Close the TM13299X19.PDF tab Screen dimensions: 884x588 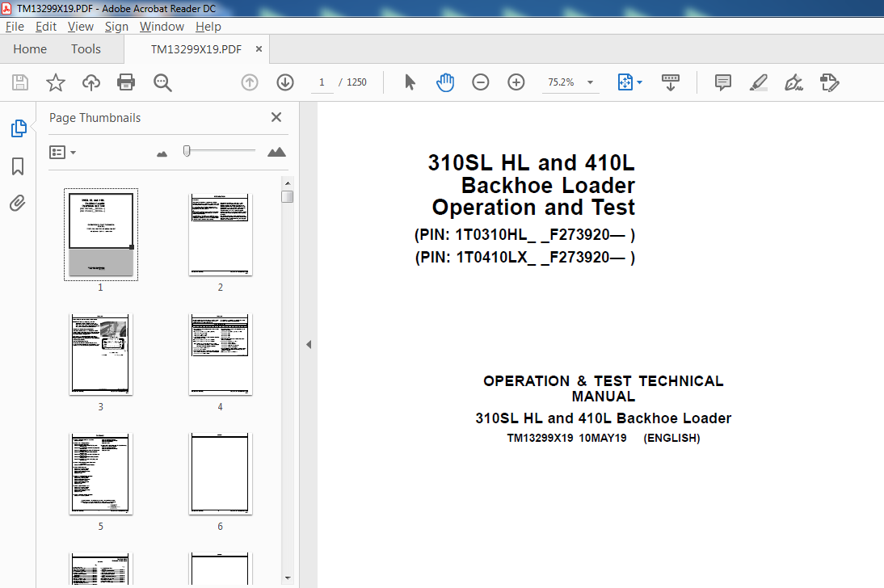tap(259, 49)
